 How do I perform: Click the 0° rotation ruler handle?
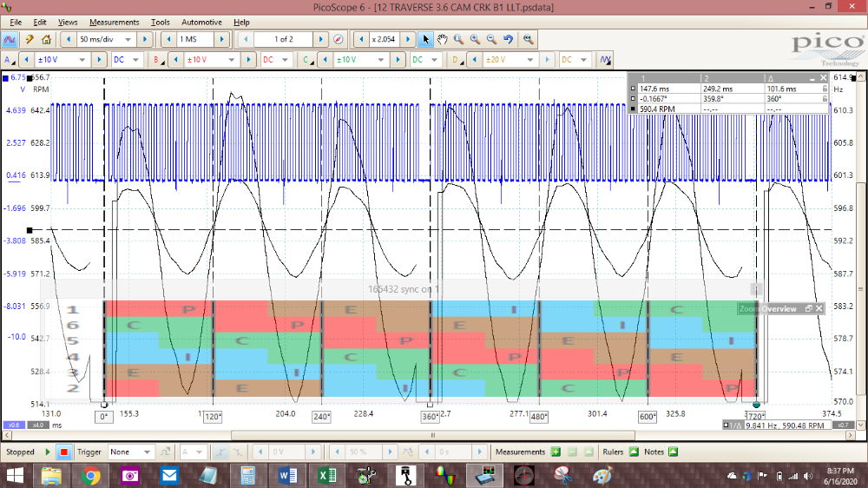[x=104, y=405]
